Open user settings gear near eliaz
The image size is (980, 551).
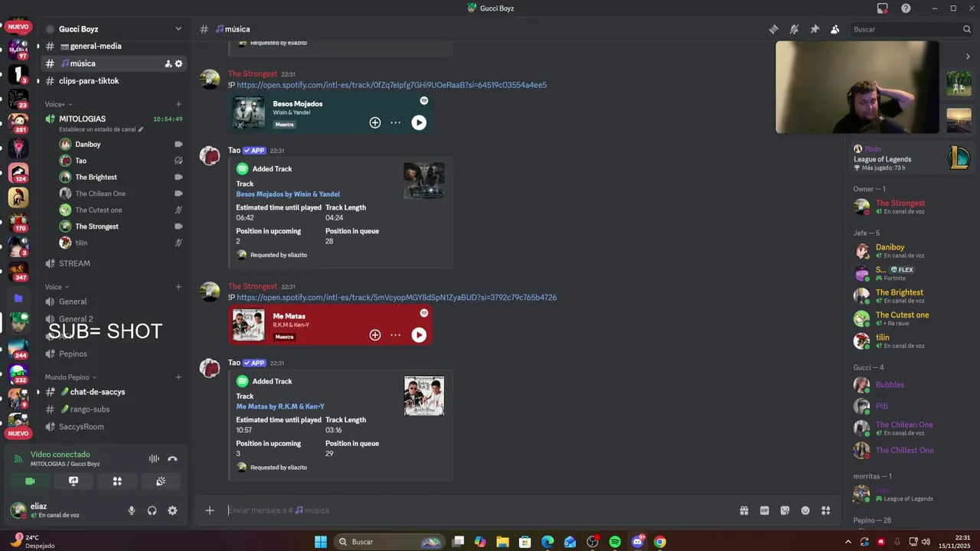pyautogui.click(x=172, y=510)
